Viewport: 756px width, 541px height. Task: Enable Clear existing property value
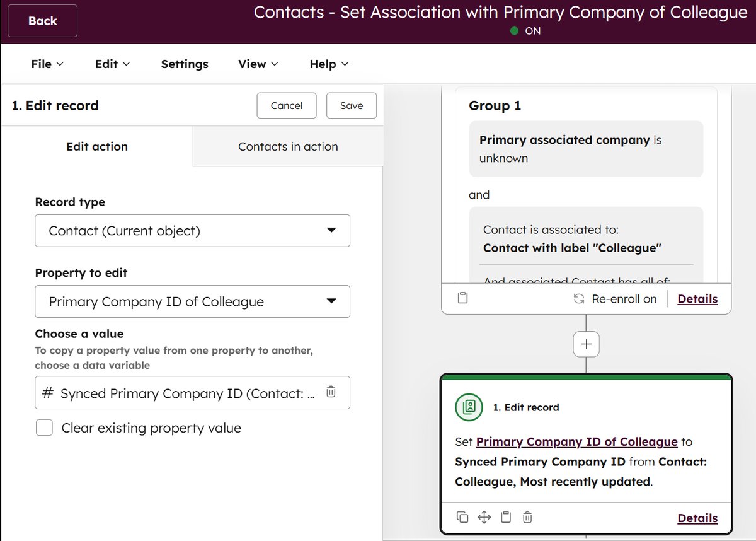pos(44,428)
